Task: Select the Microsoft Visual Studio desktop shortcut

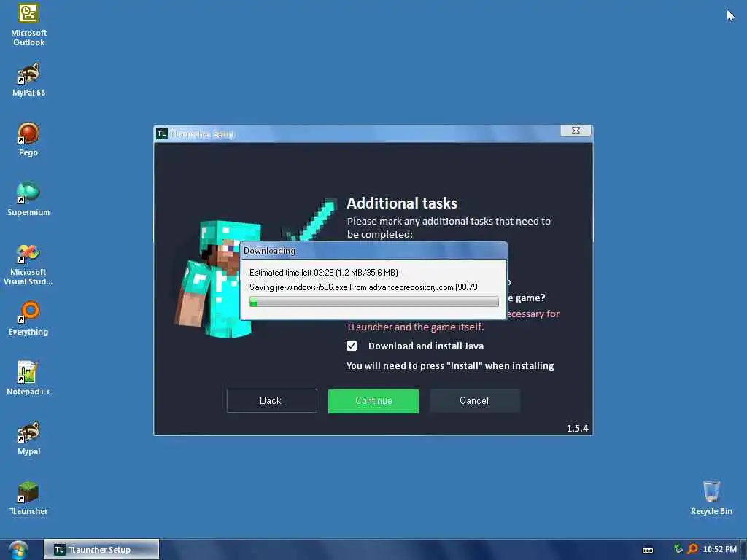Action: point(28,264)
